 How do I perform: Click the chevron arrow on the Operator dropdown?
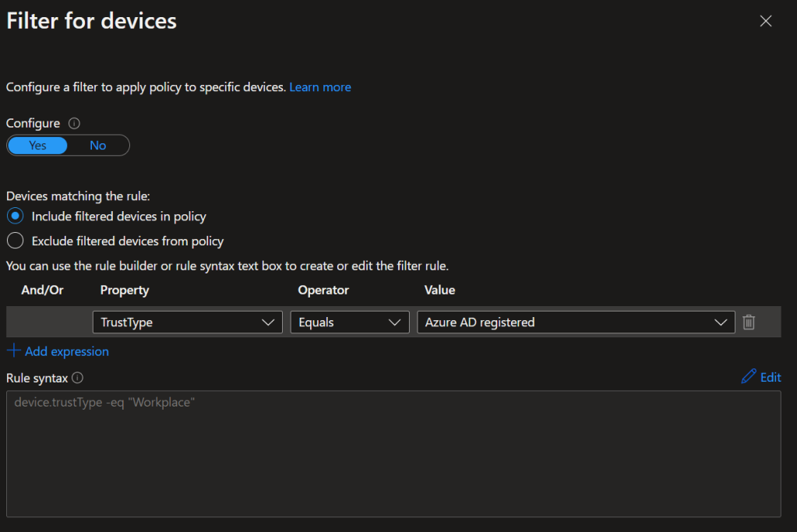(x=396, y=322)
